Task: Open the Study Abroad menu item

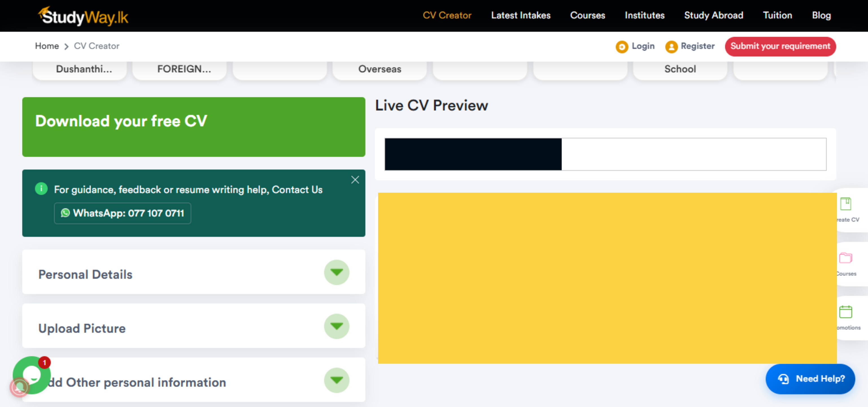Action: point(713,16)
